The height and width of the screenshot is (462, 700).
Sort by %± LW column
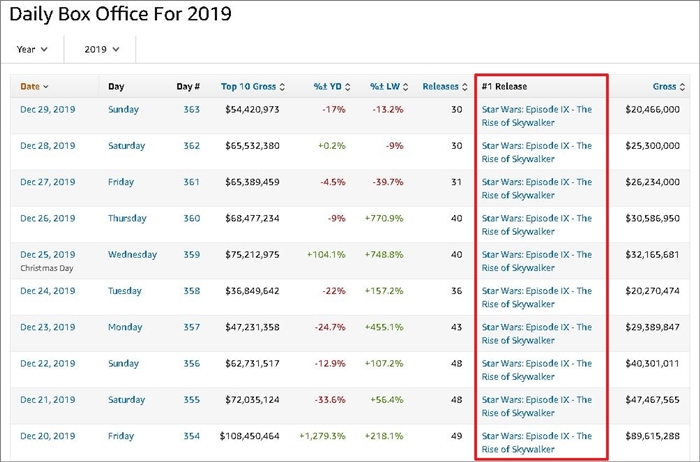[388, 87]
